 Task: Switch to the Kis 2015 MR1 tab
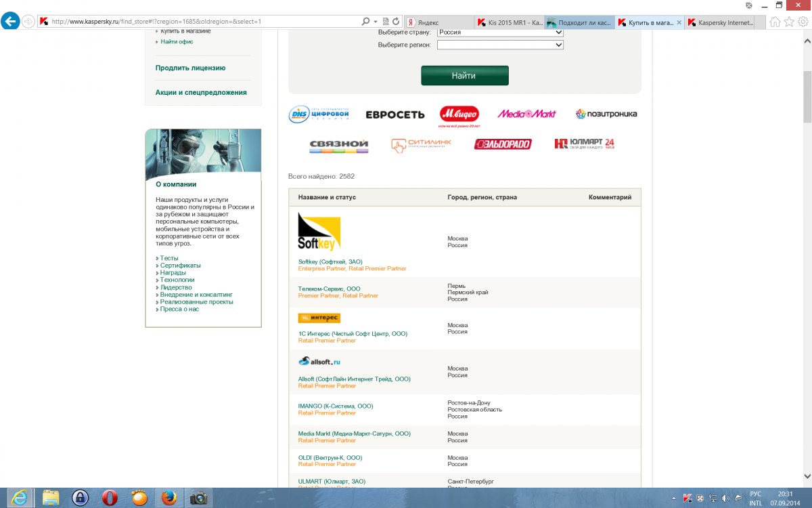click(x=509, y=22)
